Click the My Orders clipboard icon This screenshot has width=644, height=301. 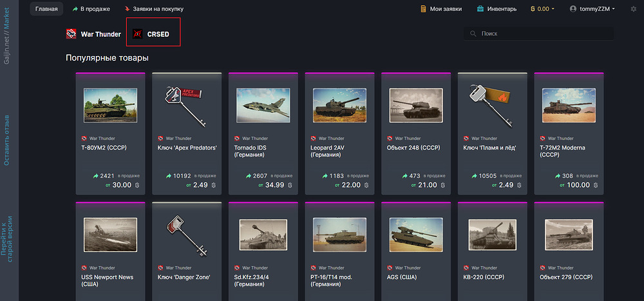coord(423,8)
